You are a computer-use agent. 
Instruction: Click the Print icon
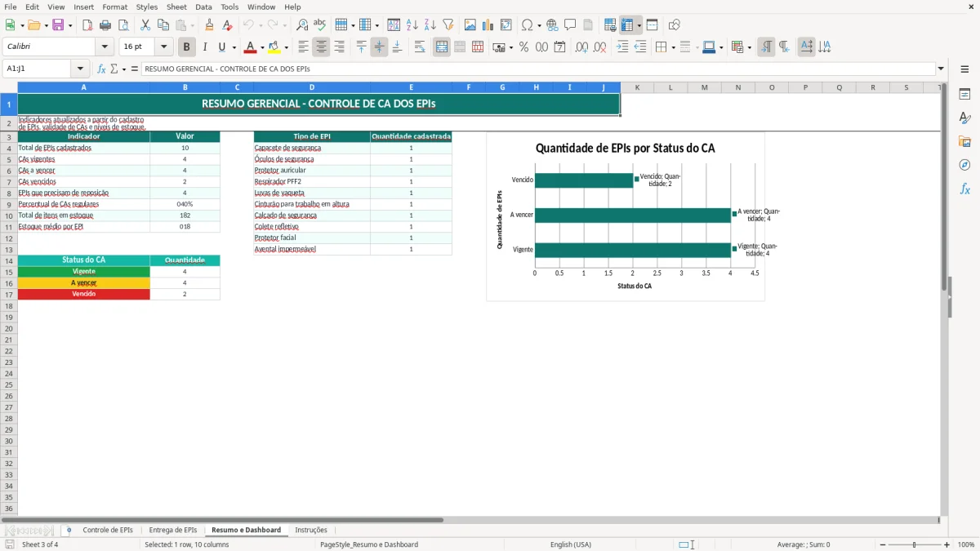point(105,25)
